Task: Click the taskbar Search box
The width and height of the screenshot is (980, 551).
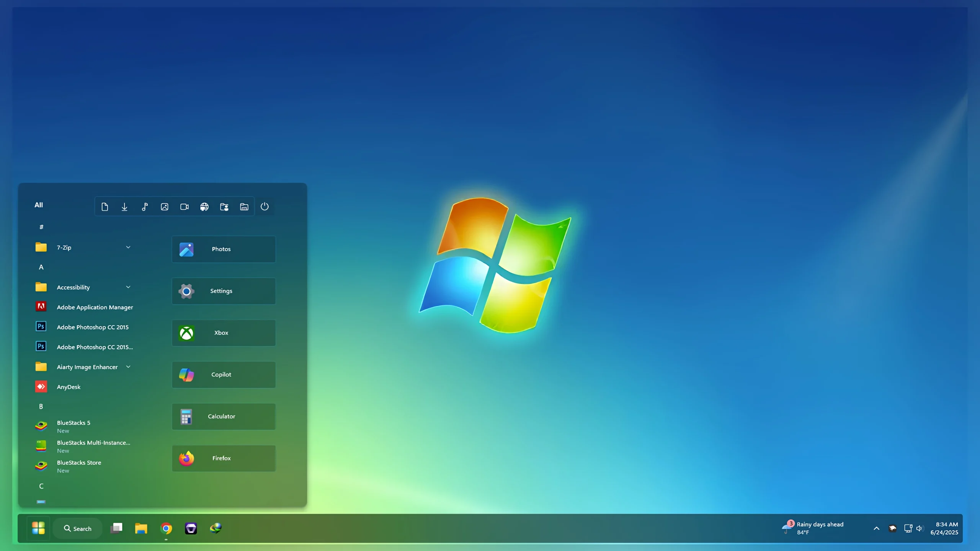Action: tap(78, 528)
